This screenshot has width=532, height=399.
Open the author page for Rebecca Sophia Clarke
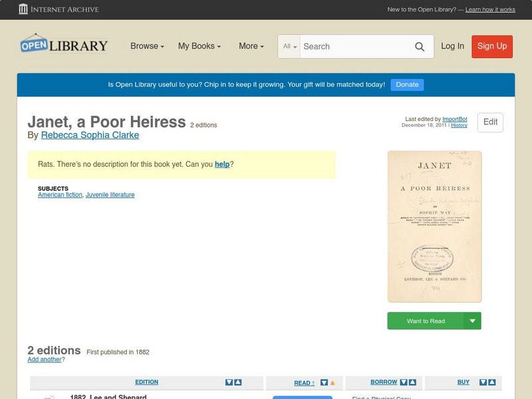pyautogui.click(x=90, y=135)
